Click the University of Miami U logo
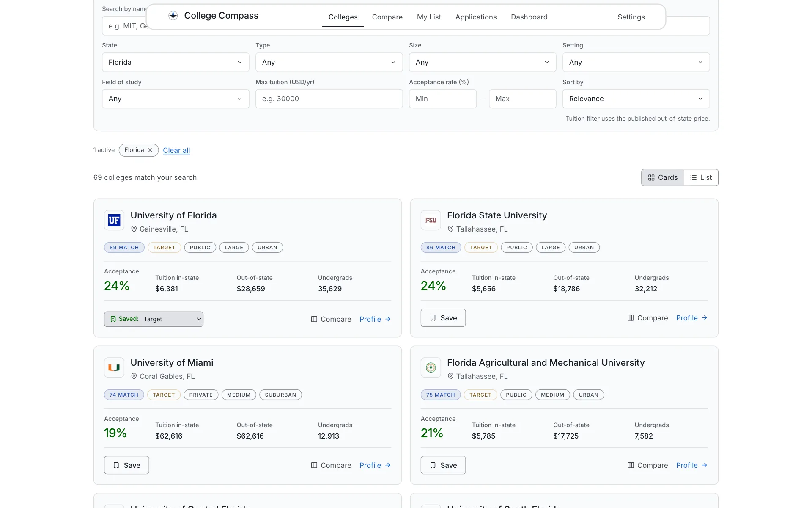812x508 pixels. point(114,367)
